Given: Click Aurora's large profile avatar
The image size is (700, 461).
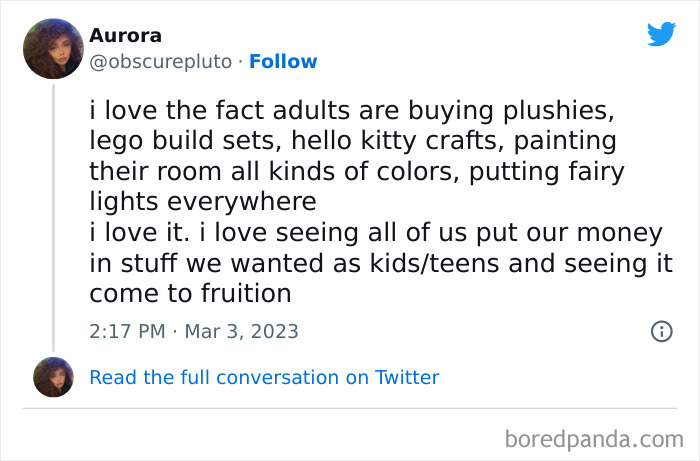Looking at the screenshot, I should click(52, 48).
